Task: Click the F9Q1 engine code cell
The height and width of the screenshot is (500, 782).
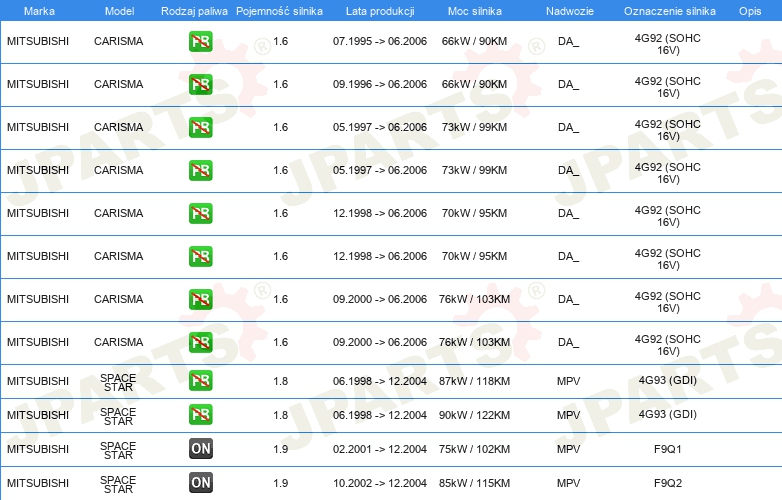Action: pos(667,449)
